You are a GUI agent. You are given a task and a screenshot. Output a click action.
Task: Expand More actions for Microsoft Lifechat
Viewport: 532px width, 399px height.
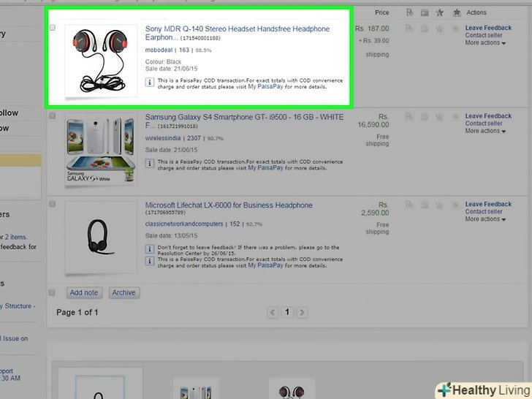485,219
